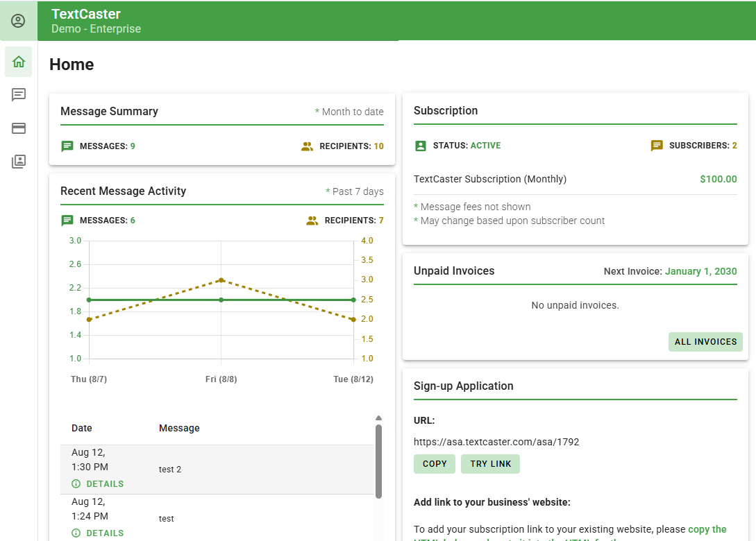Click the message table scrollbar thumb
The height and width of the screenshot is (541, 756).
pos(378,461)
